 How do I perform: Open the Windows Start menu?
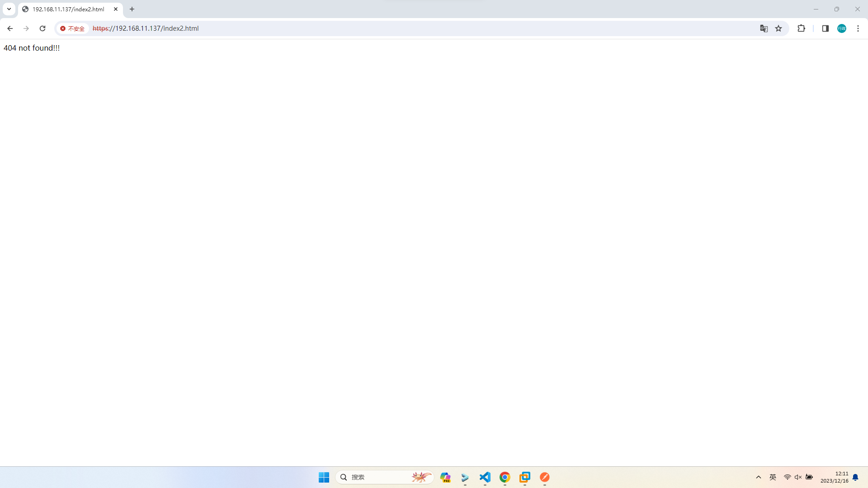point(324,477)
